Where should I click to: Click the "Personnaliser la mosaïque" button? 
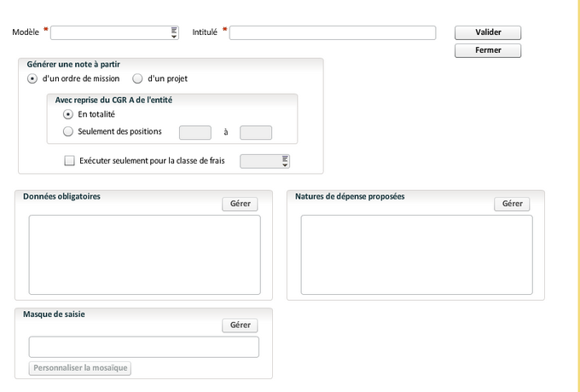point(81,368)
